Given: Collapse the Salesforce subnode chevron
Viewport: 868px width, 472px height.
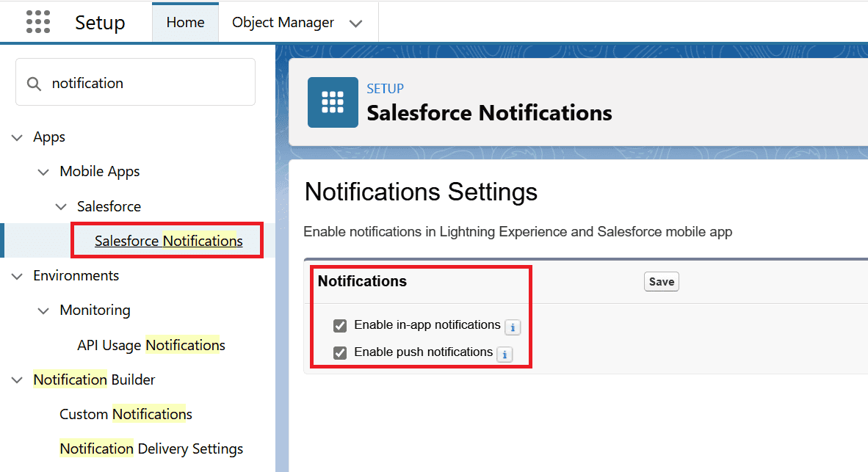Looking at the screenshot, I should pos(61,207).
